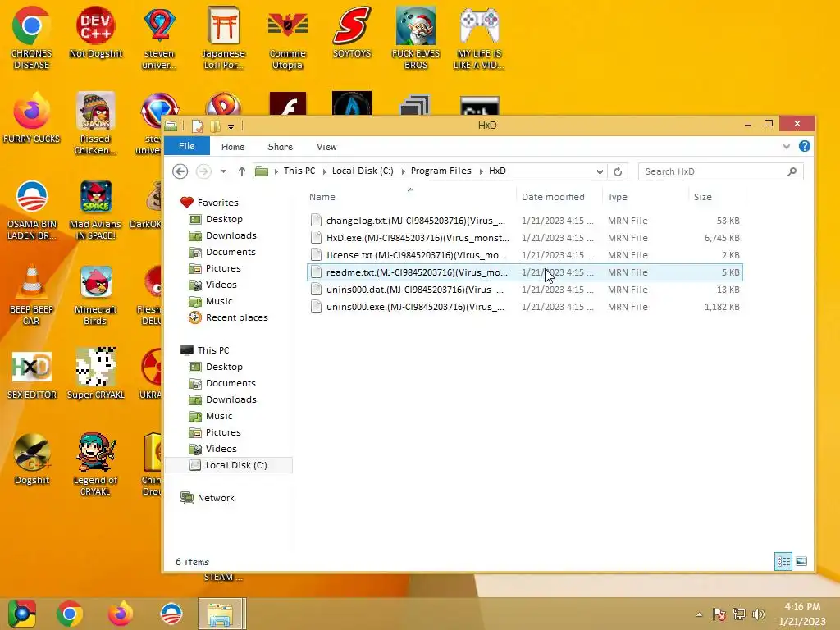This screenshot has width=840, height=630.
Task: Go up one folder level
Action: [242, 171]
